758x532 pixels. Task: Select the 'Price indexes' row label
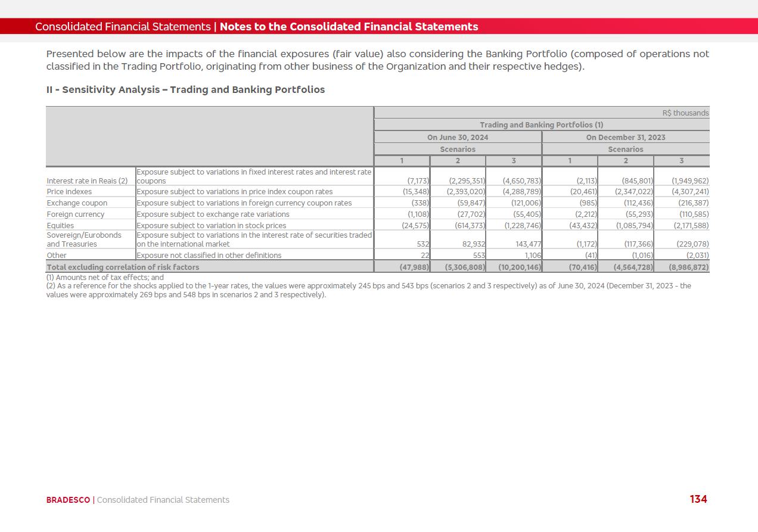click(x=69, y=192)
